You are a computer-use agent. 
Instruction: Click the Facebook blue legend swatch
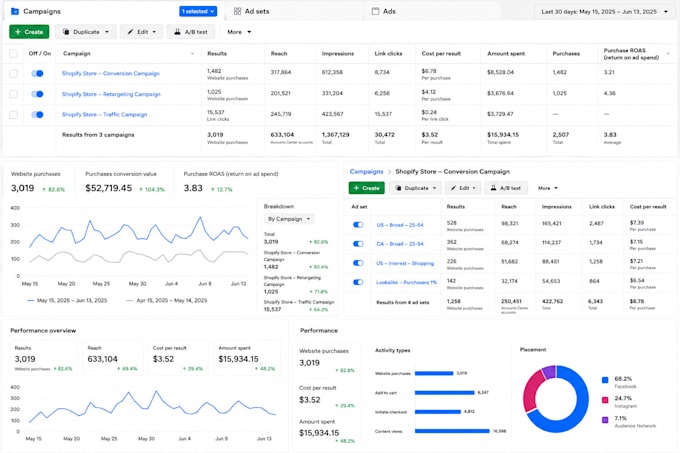[605, 380]
